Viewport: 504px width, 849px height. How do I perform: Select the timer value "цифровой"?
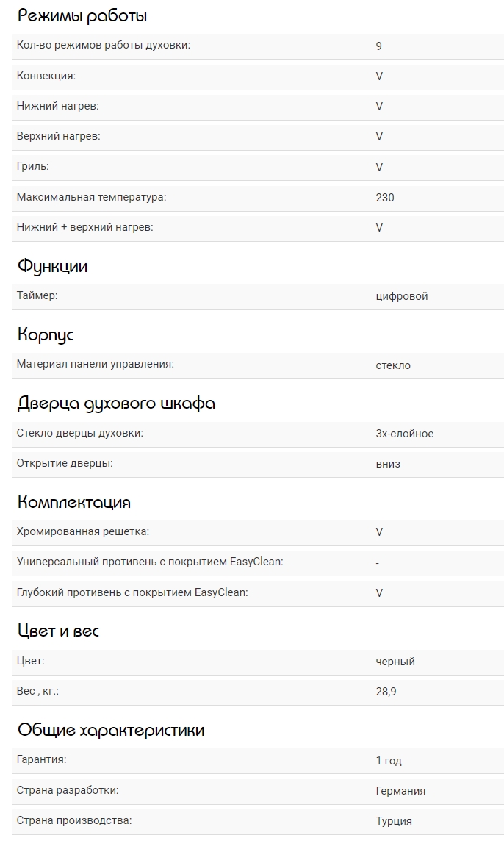coord(401,296)
